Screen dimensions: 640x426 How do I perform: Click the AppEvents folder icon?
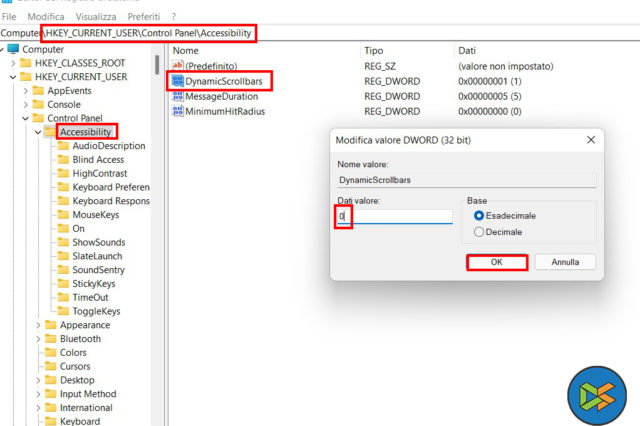click(38, 91)
